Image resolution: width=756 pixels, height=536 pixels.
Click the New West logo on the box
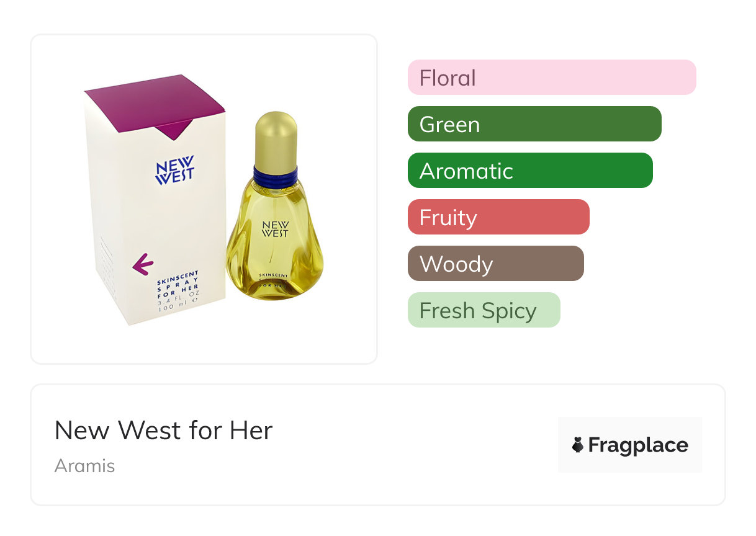click(174, 170)
